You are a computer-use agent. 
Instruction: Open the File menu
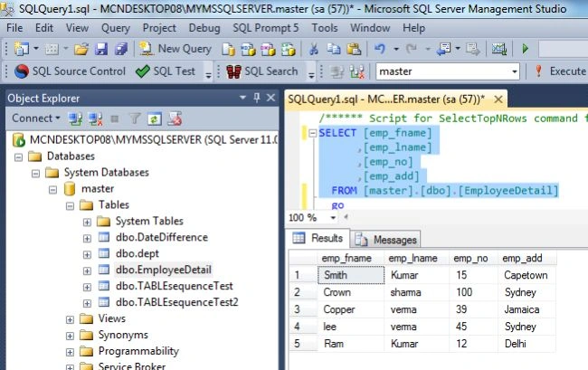point(14,28)
